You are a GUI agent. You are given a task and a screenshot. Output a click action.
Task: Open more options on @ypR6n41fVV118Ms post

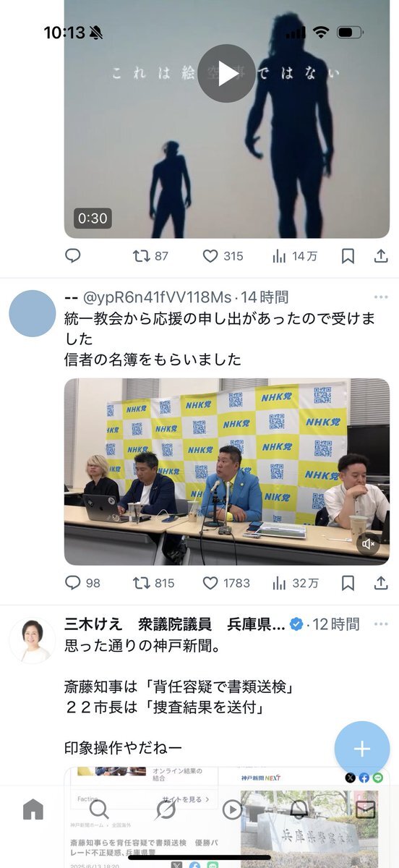pos(381,297)
